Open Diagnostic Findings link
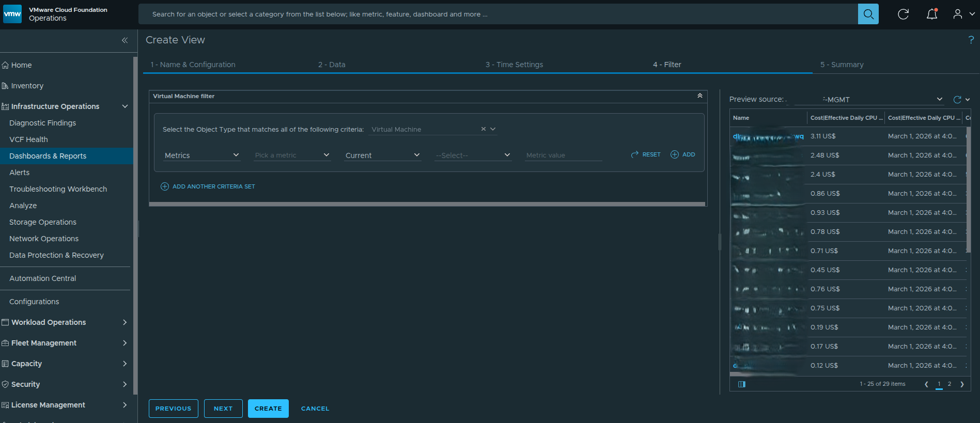Screen dimensions: 980x423 click(42, 123)
